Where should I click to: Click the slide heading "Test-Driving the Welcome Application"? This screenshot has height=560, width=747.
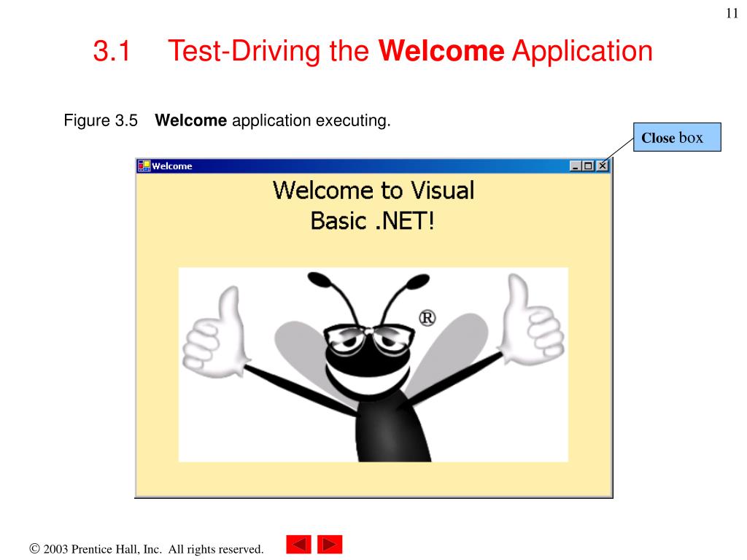(x=410, y=51)
